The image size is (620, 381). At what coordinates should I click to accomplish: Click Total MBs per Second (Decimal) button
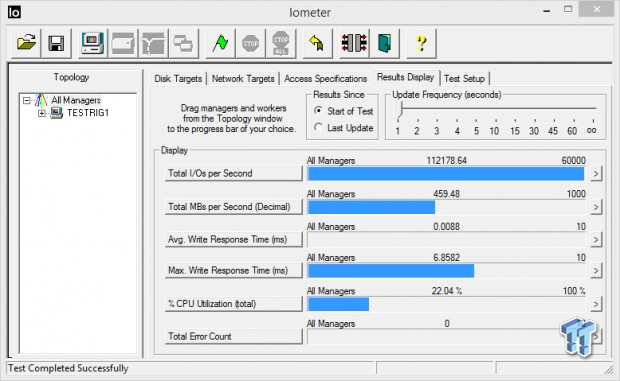point(233,207)
